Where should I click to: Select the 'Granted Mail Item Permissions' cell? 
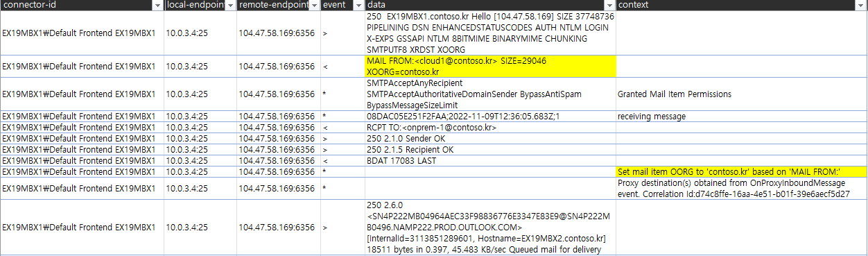coord(741,94)
